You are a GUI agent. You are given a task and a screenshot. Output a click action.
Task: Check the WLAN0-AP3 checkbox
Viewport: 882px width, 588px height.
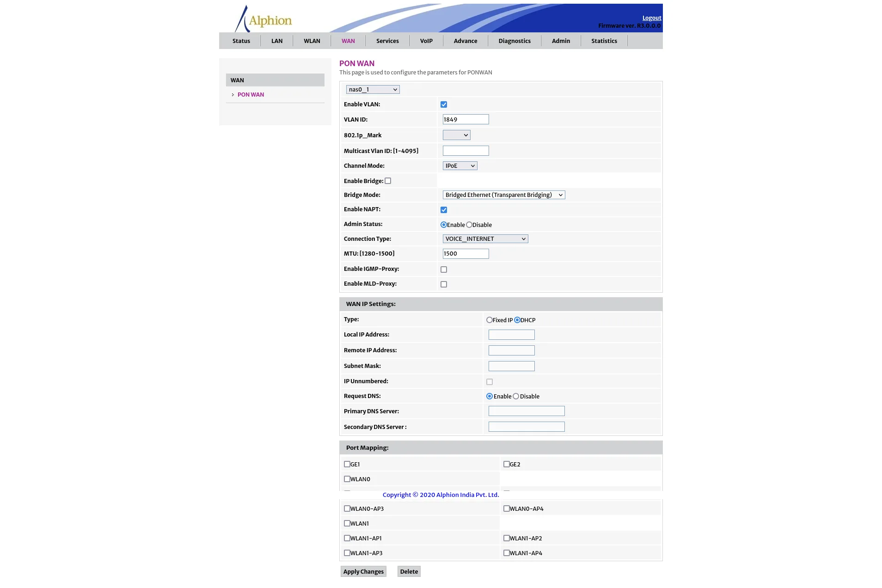[347, 508]
